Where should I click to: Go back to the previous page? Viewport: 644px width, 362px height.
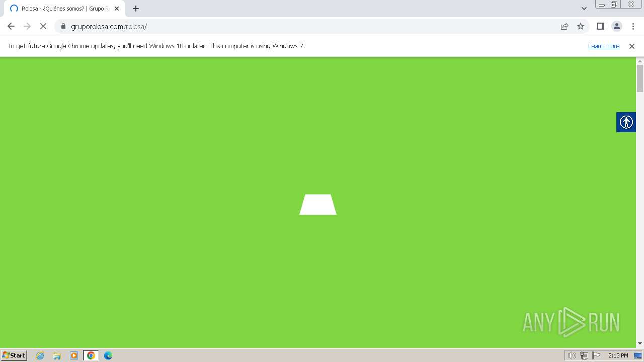point(11,26)
